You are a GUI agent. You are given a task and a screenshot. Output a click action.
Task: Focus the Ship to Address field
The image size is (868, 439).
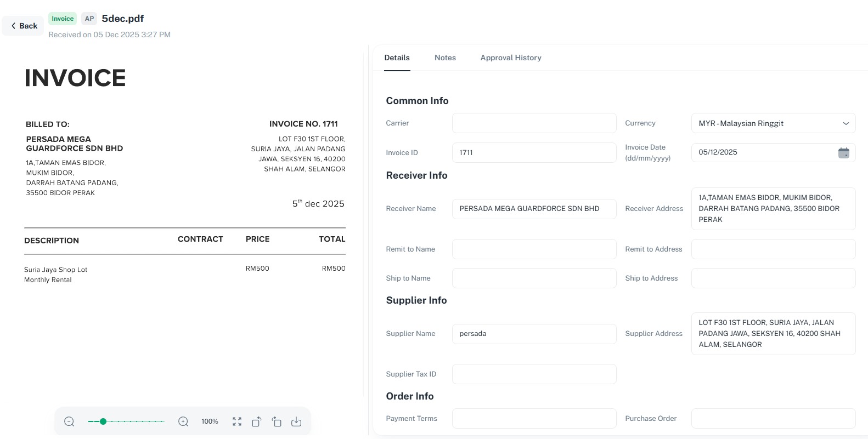[773, 278]
